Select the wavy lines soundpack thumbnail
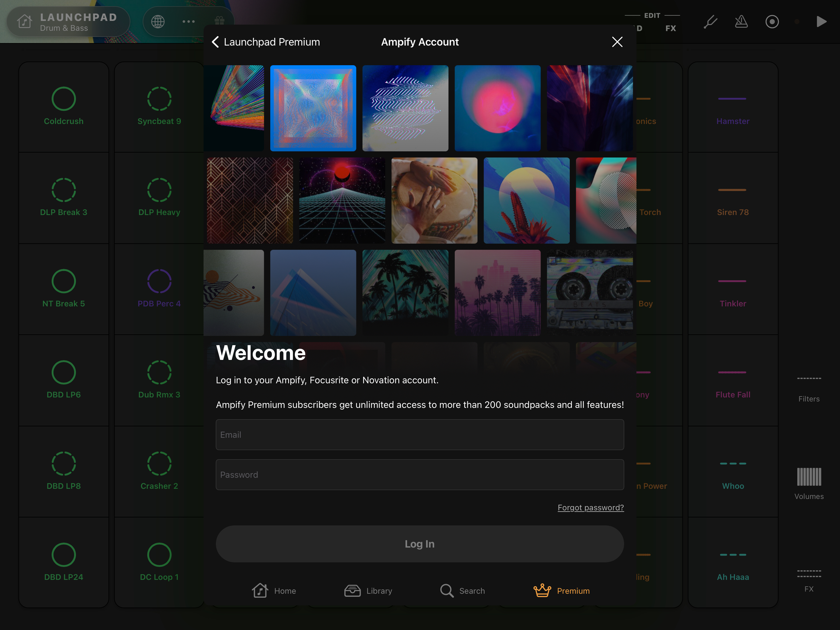The height and width of the screenshot is (630, 840). (x=405, y=108)
